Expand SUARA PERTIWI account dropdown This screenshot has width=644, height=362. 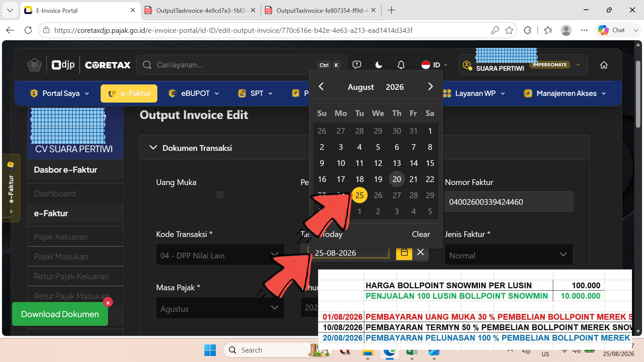click(578, 65)
